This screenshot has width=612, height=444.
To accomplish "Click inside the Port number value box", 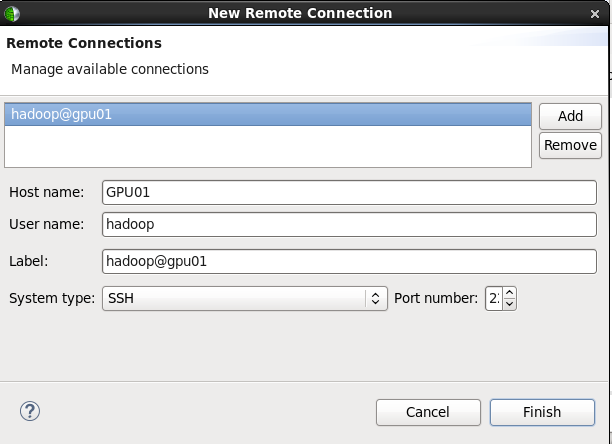I will [x=494, y=298].
